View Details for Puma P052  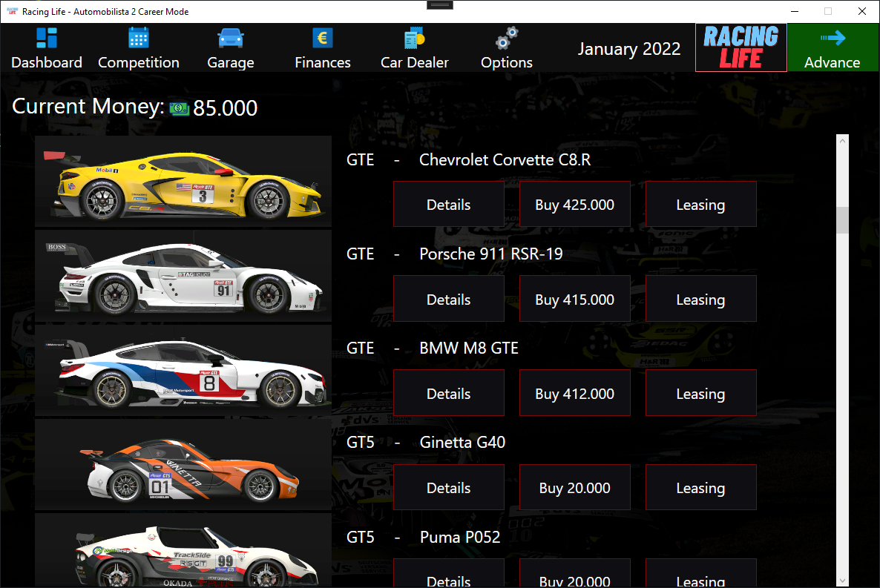pos(448,573)
